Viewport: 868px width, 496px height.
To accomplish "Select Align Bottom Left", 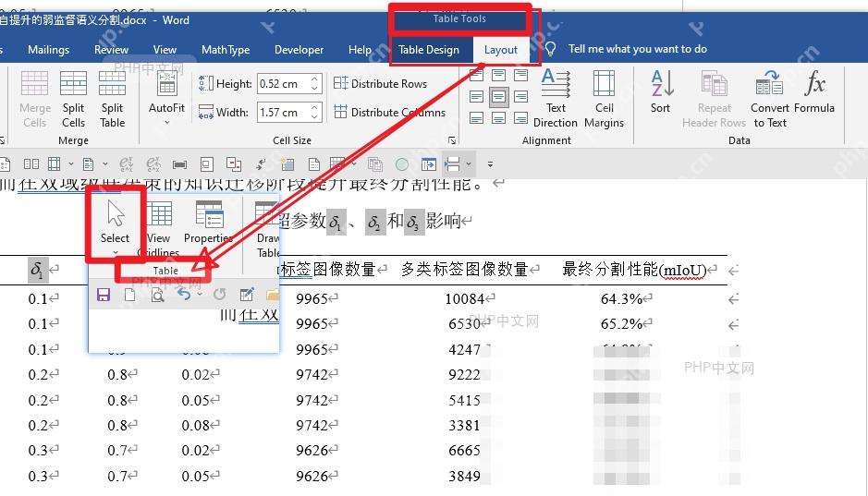I will pos(476,118).
